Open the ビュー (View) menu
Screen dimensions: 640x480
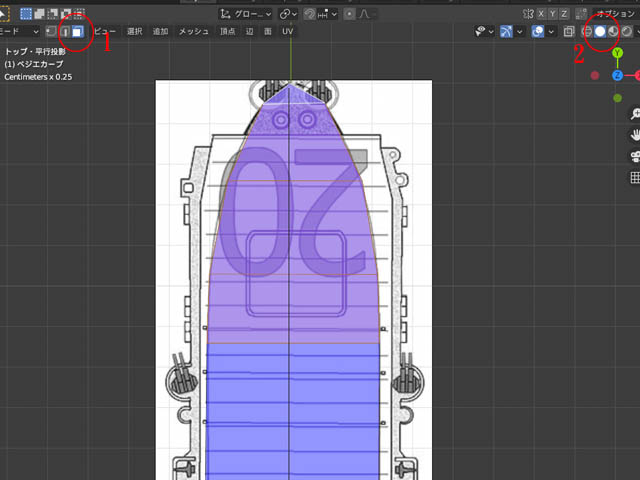pyautogui.click(x=105, y=31)
